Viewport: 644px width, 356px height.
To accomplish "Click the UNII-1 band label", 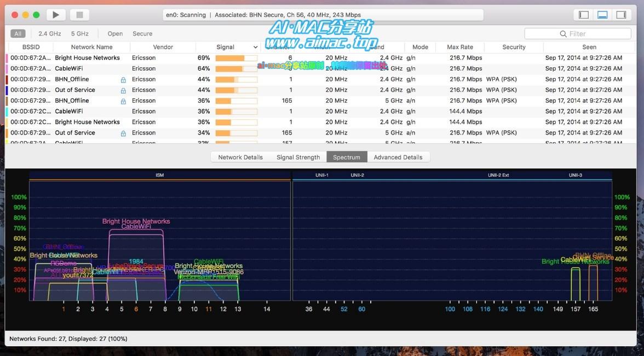I will click(x=322, y=175).
